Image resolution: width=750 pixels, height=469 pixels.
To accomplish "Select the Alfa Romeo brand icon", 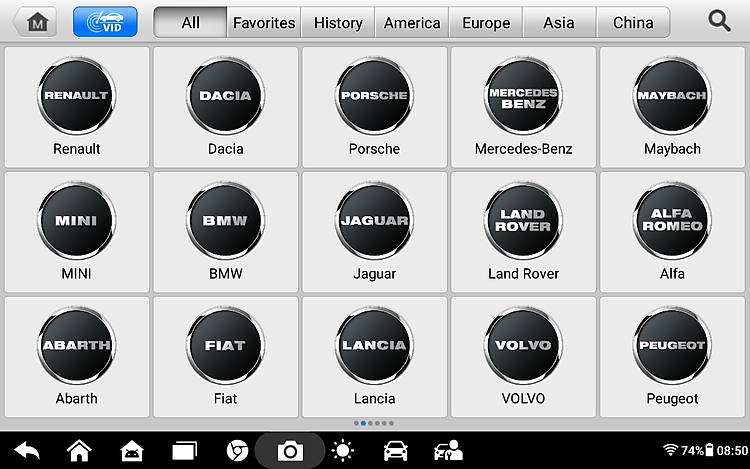I will click(x=672, y=221).
